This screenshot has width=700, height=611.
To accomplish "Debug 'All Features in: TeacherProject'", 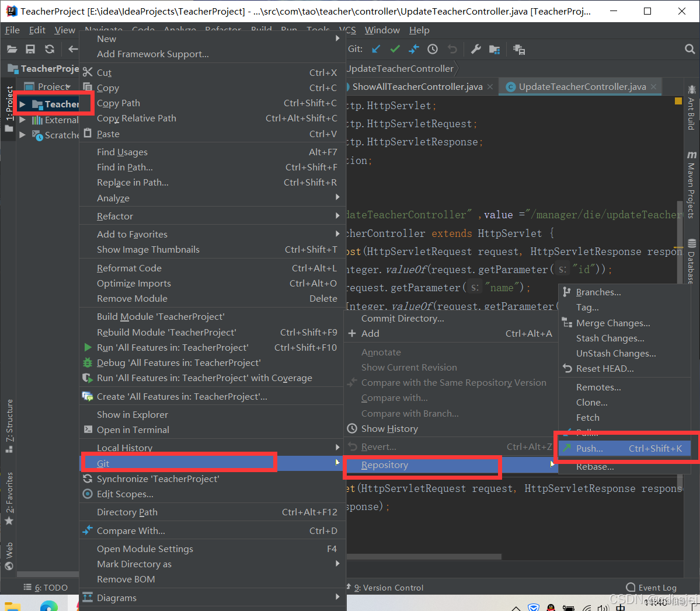I will (x=213, y=362).
